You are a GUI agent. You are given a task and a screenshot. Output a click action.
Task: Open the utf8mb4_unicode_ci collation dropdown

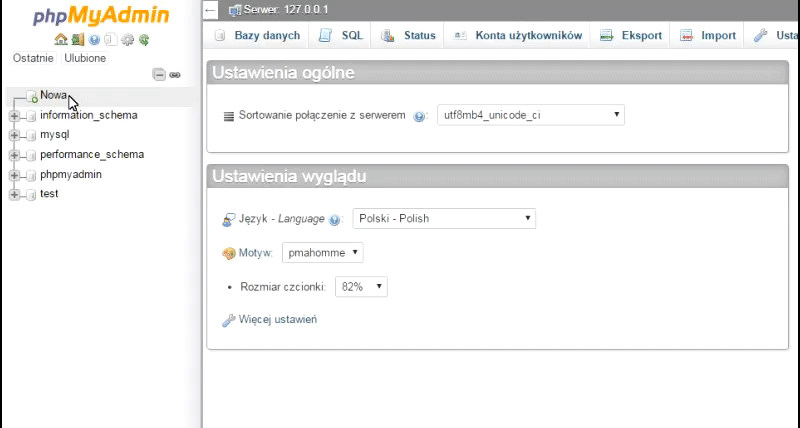531,115
